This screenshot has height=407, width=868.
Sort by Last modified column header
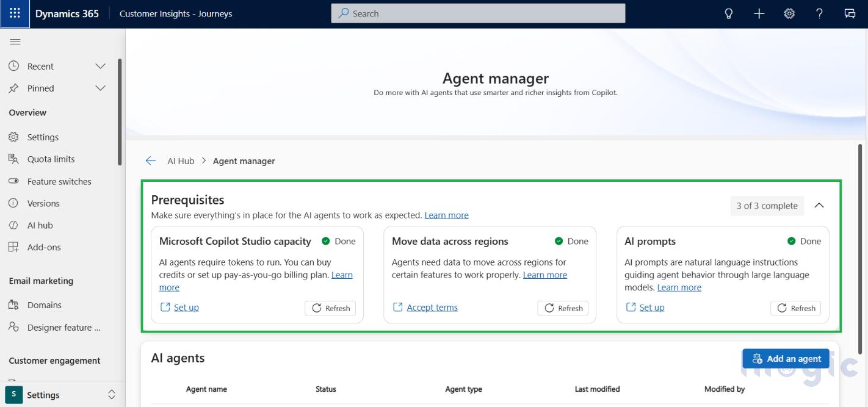pos(598,389)
